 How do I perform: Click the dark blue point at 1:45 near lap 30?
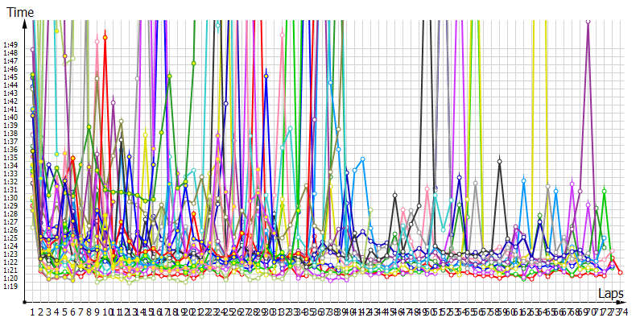[266, 76]
